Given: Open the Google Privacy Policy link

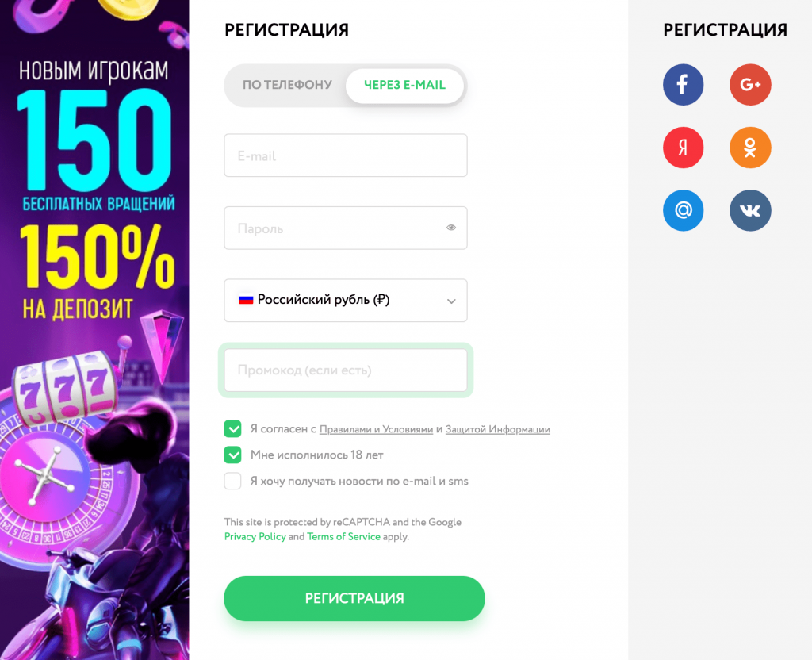Looking at the screenshot, I should 255,536.
